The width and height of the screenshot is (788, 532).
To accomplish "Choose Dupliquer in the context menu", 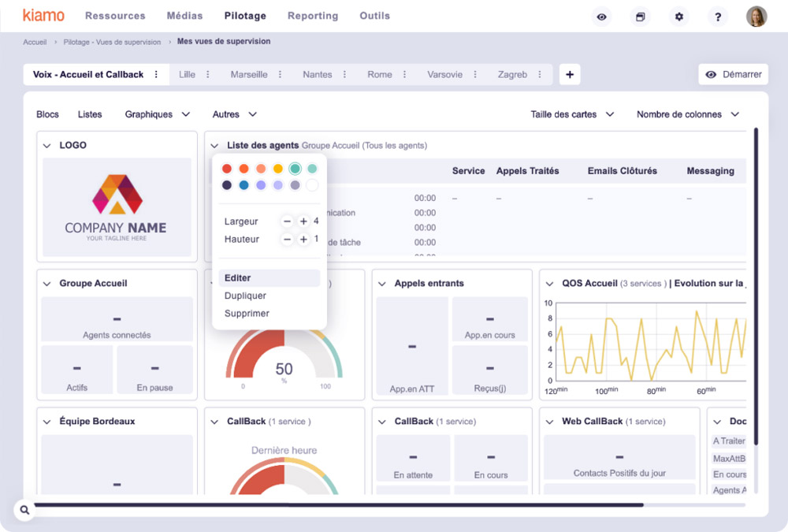I will pos(246,296).
